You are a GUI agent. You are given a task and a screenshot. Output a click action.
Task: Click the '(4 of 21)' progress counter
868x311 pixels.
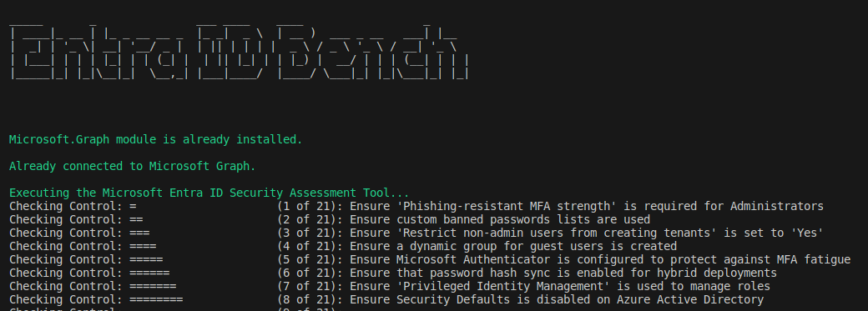(310, 246)
